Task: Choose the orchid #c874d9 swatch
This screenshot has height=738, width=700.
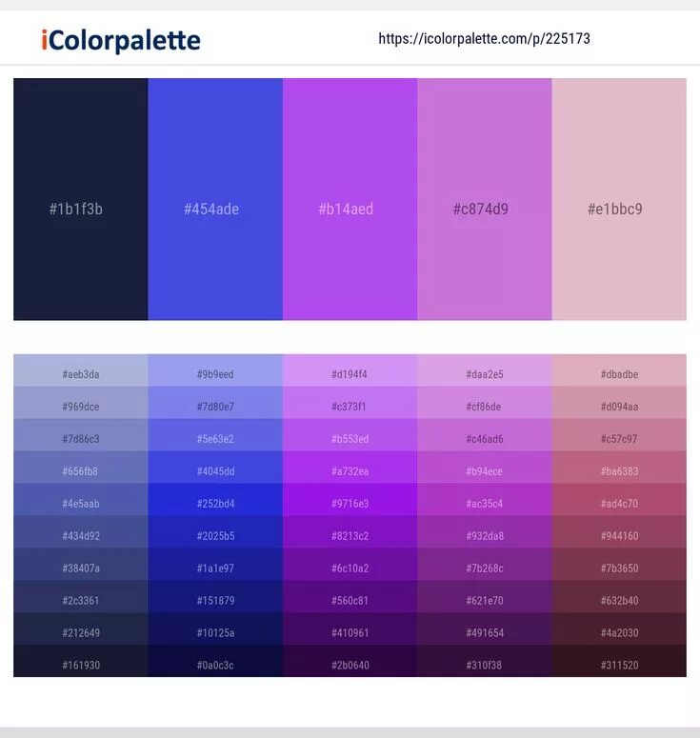Action: click(485, 199)
